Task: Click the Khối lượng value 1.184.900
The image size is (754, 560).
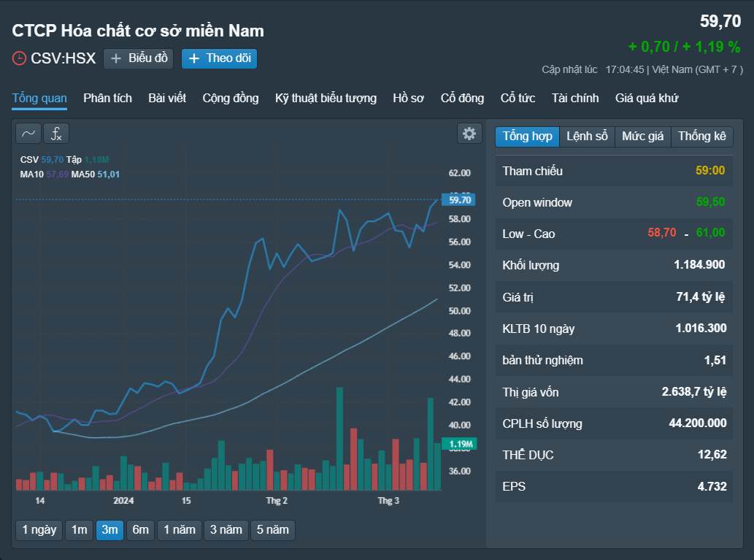Action: [699, 264]
